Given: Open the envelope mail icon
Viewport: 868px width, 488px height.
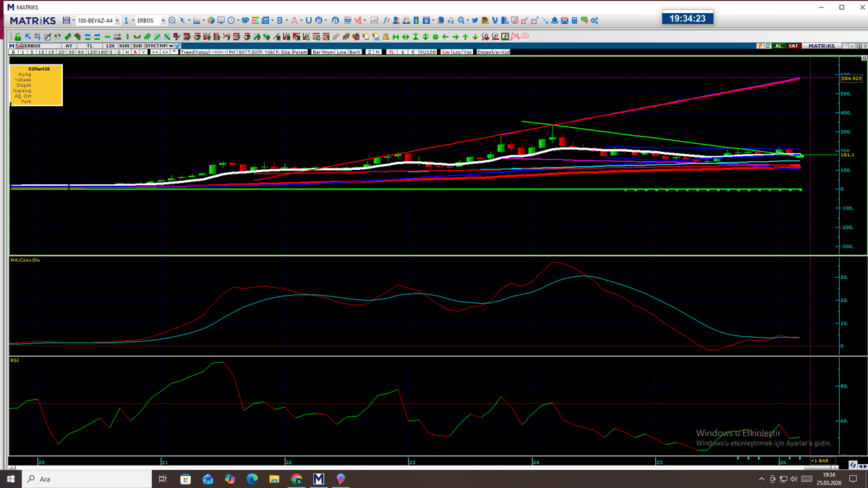Looking at the screenshot, I should click(x=564, y=20).
